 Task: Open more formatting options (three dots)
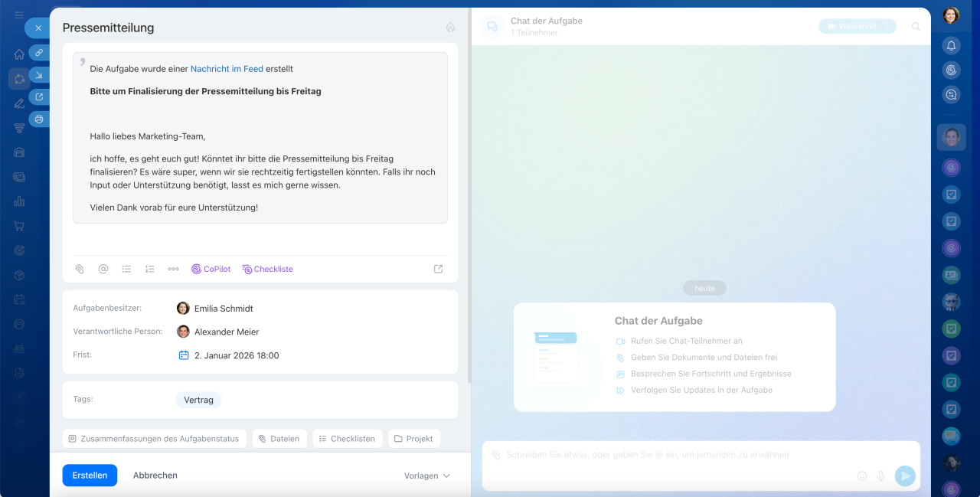173,269
